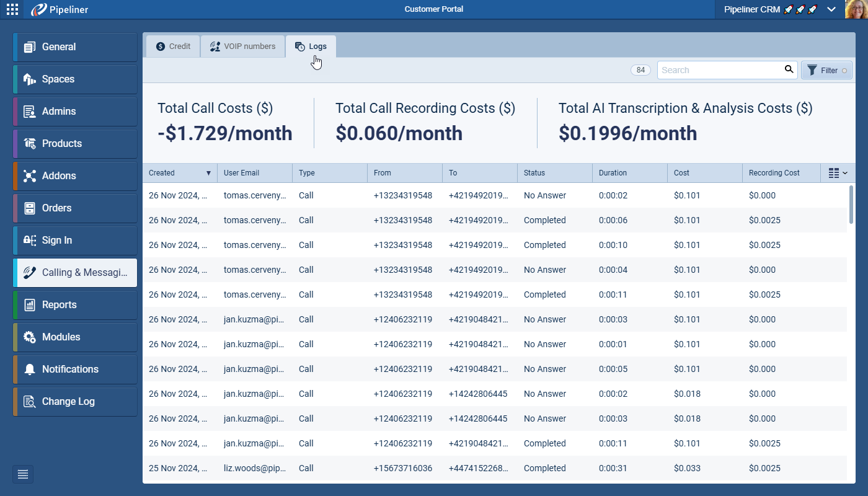
Task: Click the search magnifier icon
Action: tap(789, 69)
